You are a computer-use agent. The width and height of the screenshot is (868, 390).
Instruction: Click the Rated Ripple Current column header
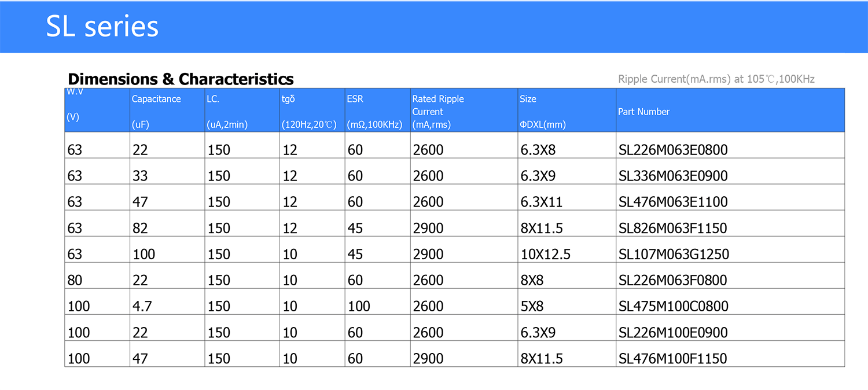point(437,105)
